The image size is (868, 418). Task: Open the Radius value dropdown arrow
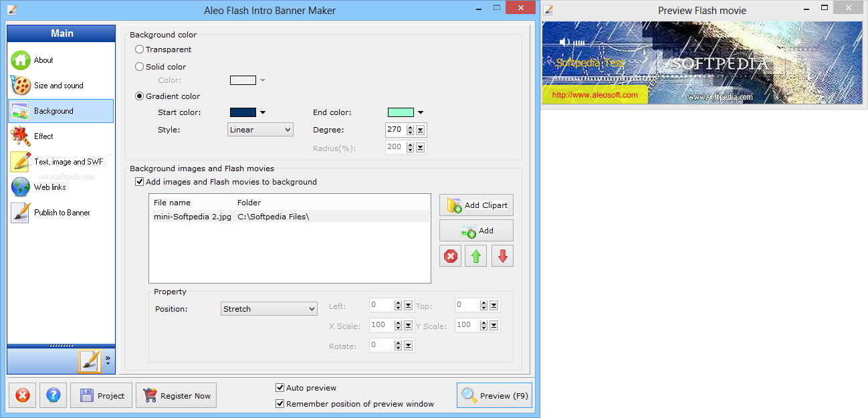click(421, 148)
